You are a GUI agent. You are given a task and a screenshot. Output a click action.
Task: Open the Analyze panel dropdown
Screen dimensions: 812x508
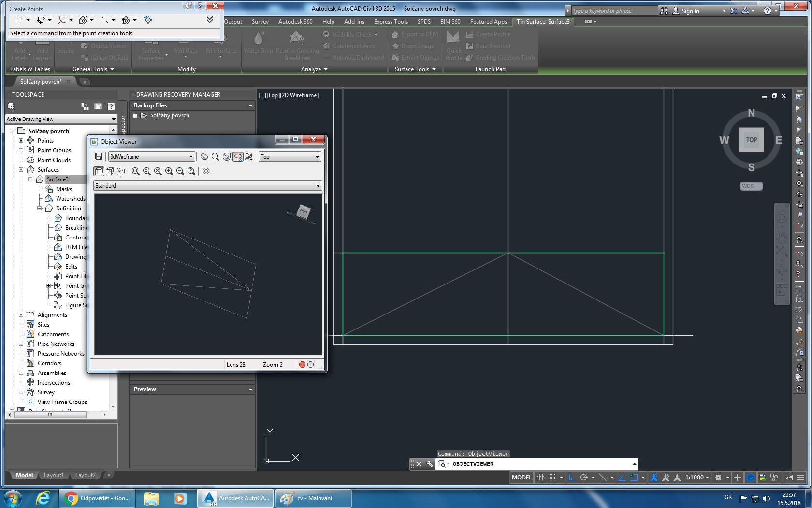[314, 69]
